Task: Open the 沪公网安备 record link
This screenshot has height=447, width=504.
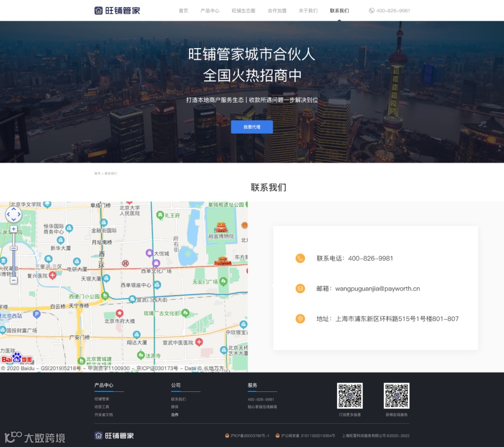Action: 305,436
